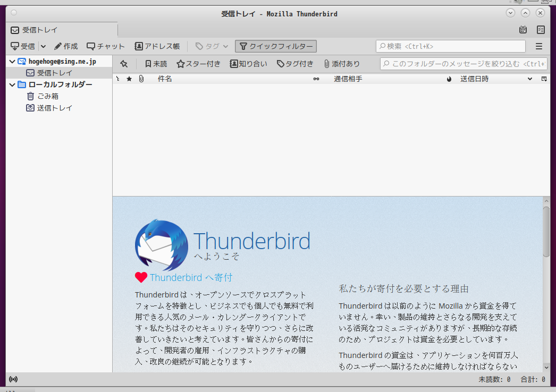556x392 pixels.
Task: Maximize the Thunderbird window
Action: (x=526, y=13)
